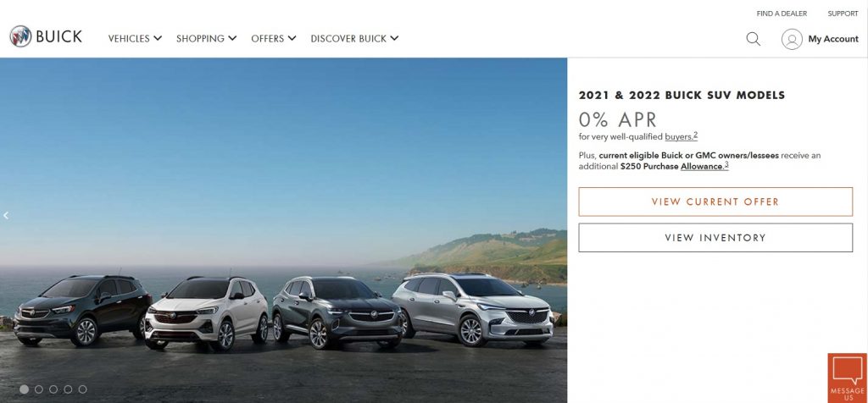Click the My Account profile icon
Screen dimensions: 868x403
tap(792, 39)
